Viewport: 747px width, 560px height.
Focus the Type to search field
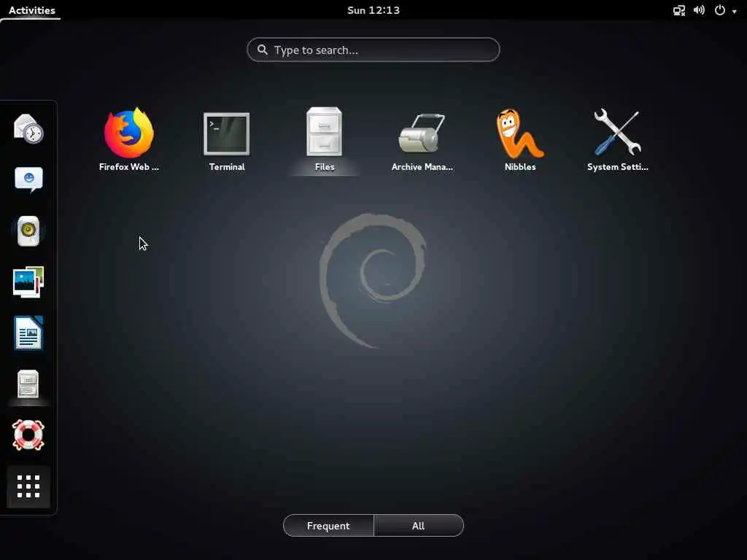[373, 50]
